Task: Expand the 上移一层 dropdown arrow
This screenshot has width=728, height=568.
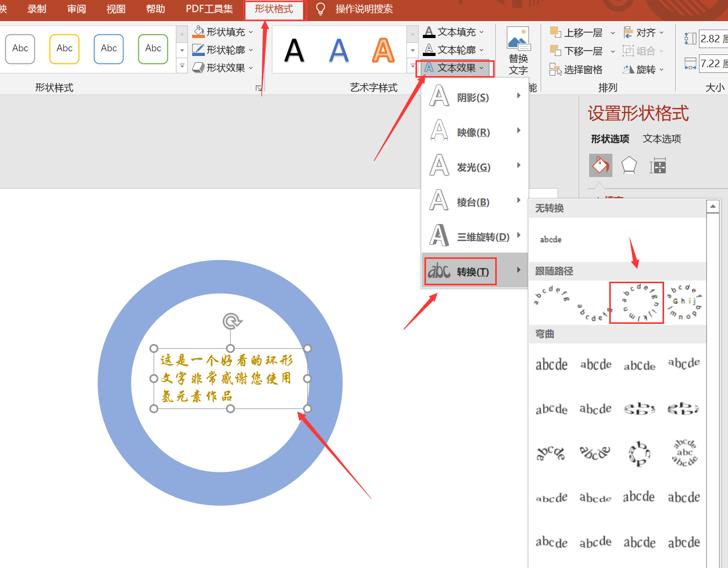Action: coord(613,32)
